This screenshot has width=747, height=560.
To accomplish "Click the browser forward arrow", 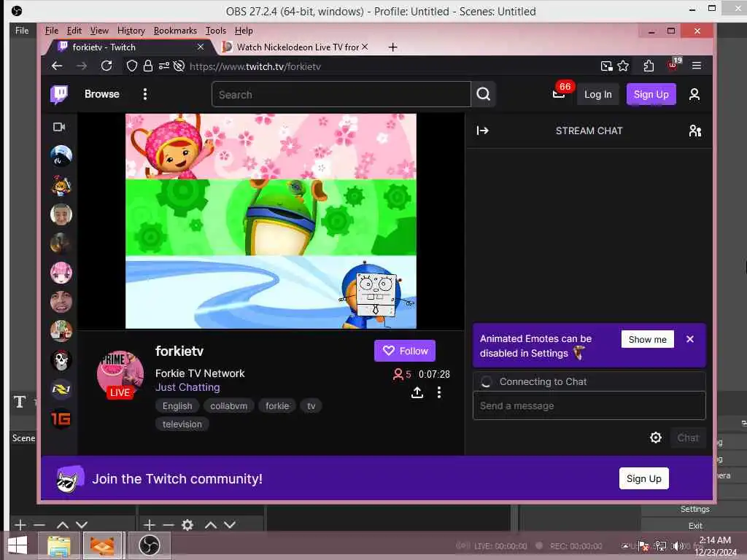I will point(82,66).
